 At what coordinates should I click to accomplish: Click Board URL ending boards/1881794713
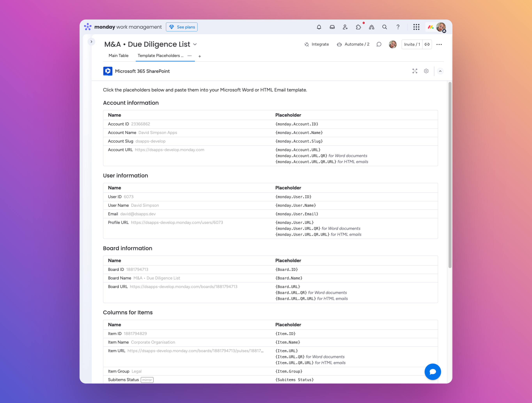[184, 287]
